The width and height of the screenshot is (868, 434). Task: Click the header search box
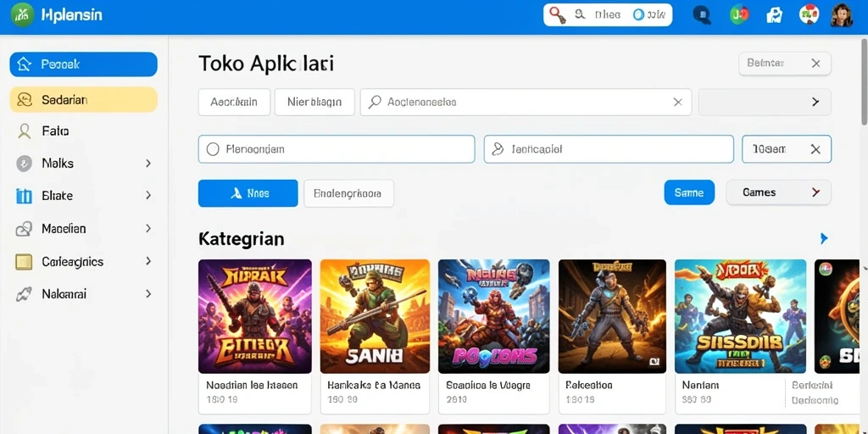click(x=608, y=15)
